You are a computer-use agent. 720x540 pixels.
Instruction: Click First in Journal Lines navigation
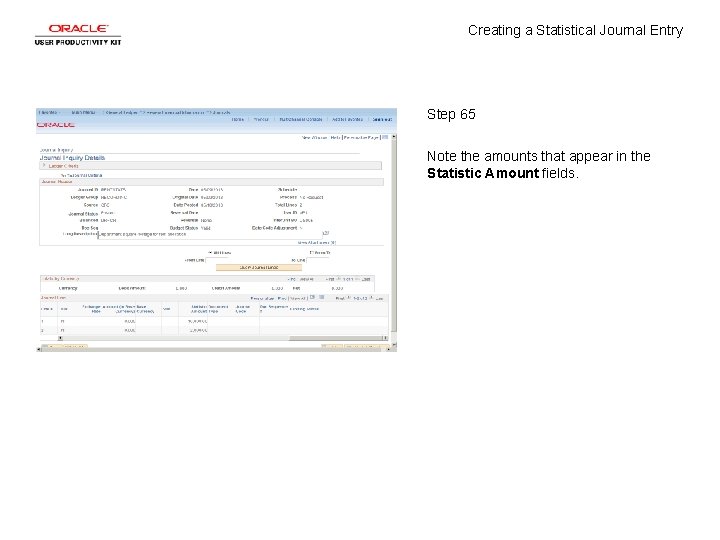pyautogui.click(x=340, y=298)
